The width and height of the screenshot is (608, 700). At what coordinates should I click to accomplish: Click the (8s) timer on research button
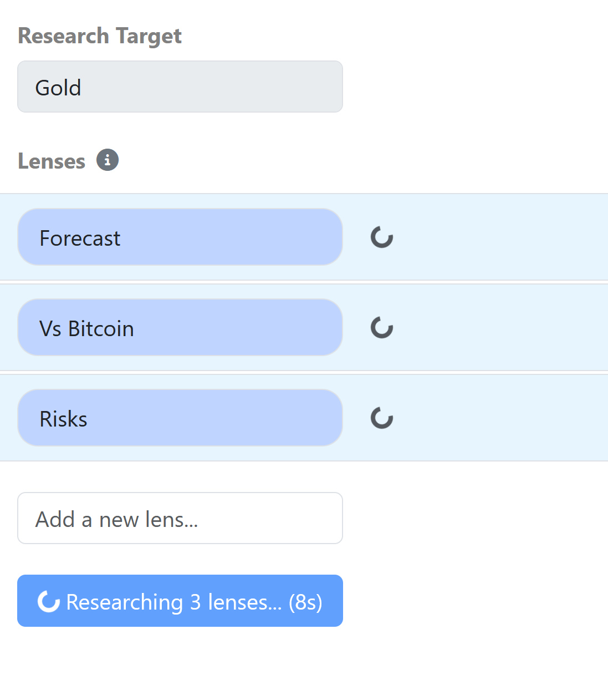(305, 602)
